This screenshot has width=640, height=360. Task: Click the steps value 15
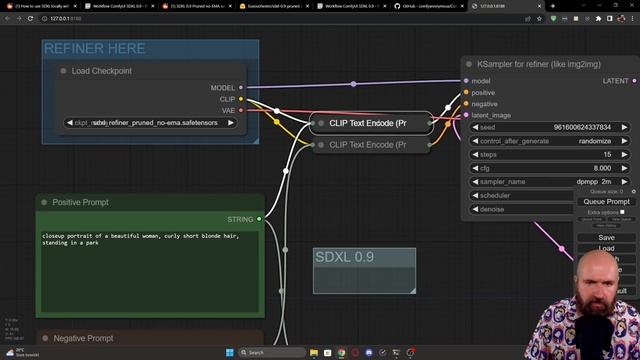point(607,155)
